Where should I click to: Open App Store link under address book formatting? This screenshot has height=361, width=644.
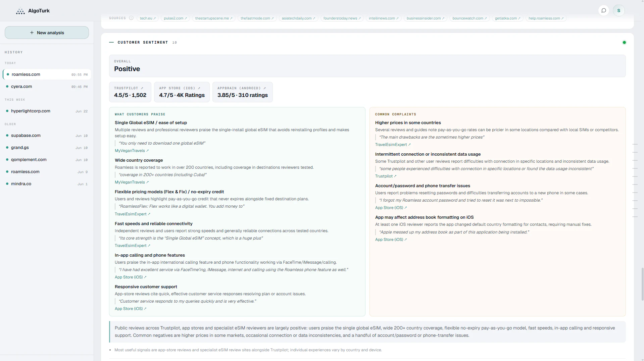click(391, 240)
